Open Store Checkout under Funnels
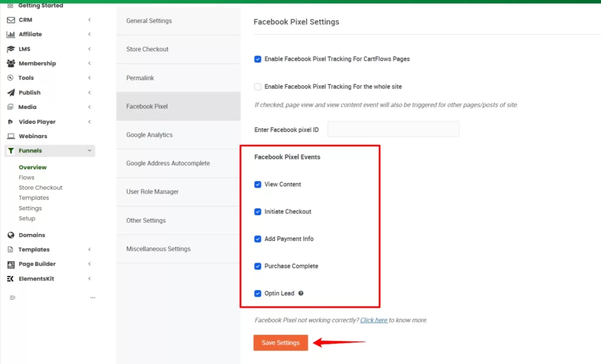The image size is (601, 364). 40,188
